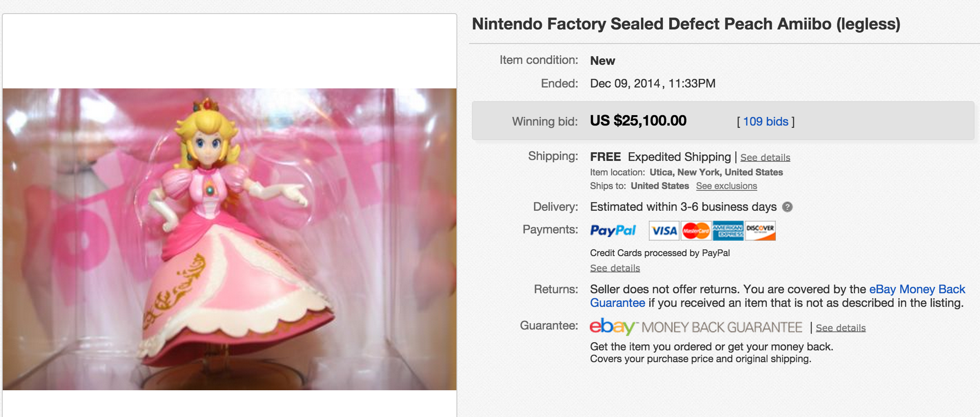Click the PayPal logo icon

coord(613,231)
